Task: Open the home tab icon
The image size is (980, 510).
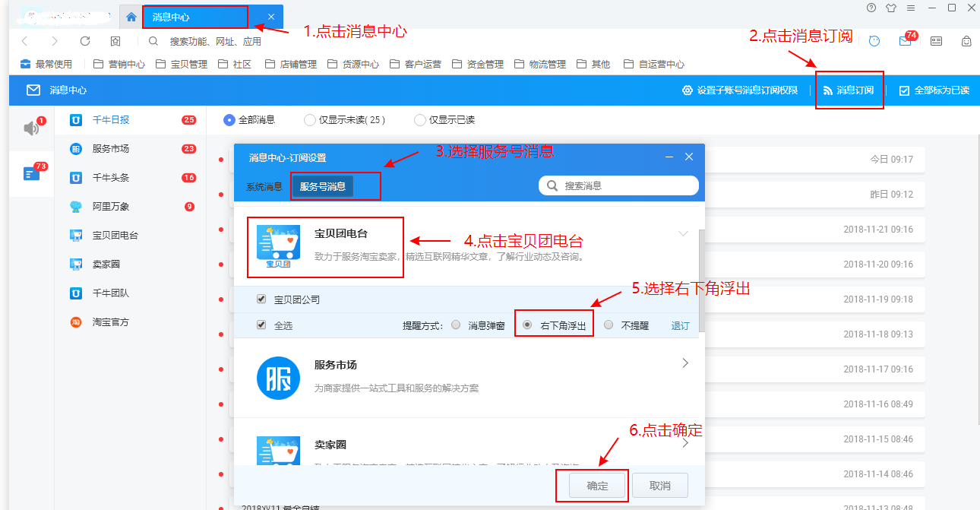Action: point(131,17)
